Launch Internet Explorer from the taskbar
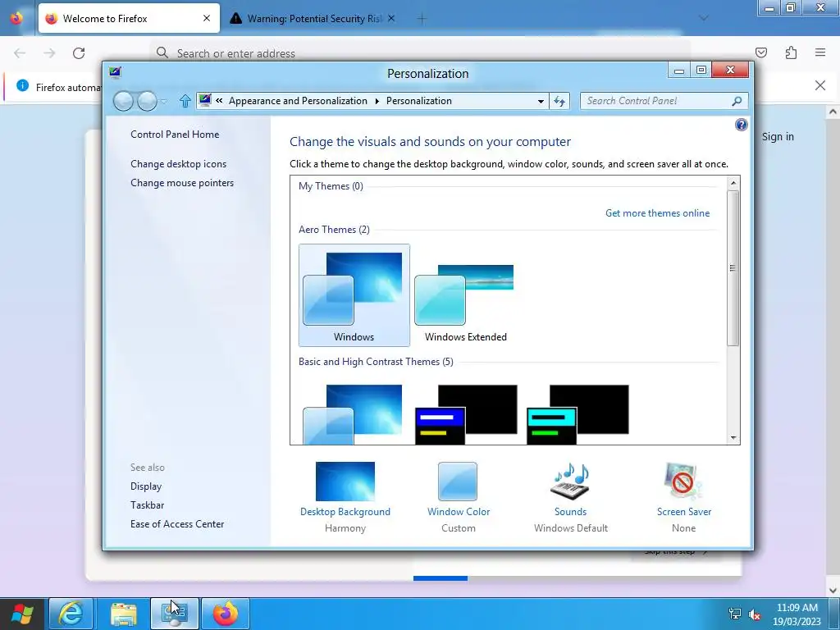Image resolution: width=840 pixels, height=630 pixels. [x=71, y=614]
